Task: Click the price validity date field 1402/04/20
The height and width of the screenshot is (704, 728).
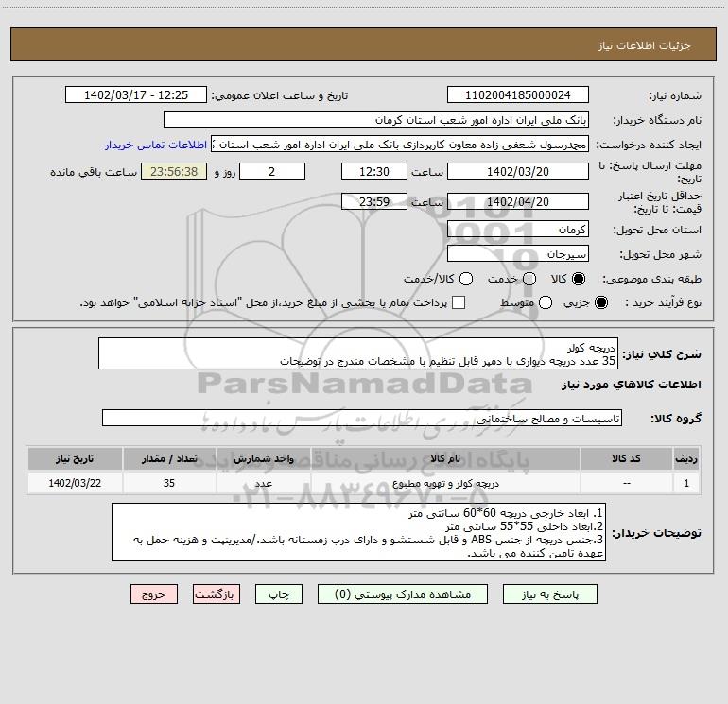Action: click(518, 201)
